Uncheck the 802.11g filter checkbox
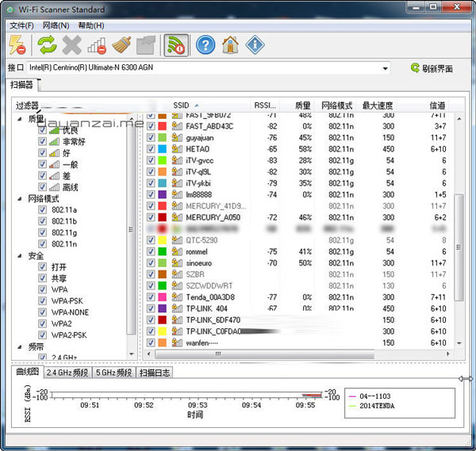This screenshot has height=451, width=476. pyautogui.click(x=43, y=233)
